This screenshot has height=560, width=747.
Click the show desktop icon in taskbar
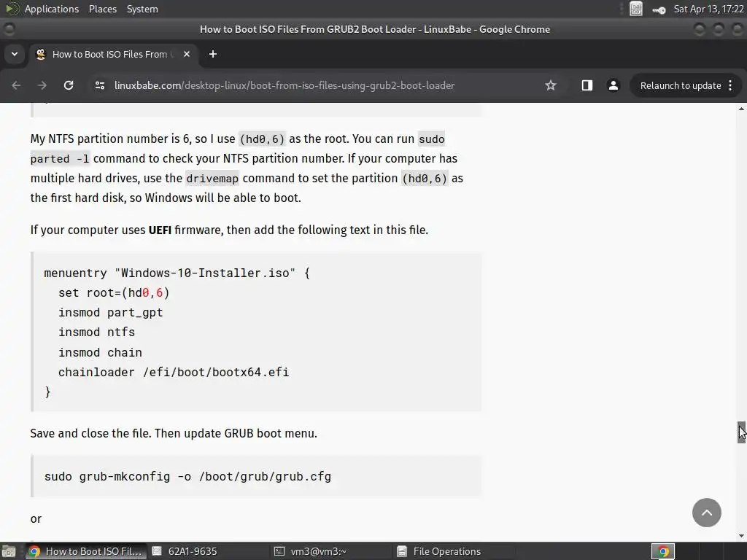9,551
